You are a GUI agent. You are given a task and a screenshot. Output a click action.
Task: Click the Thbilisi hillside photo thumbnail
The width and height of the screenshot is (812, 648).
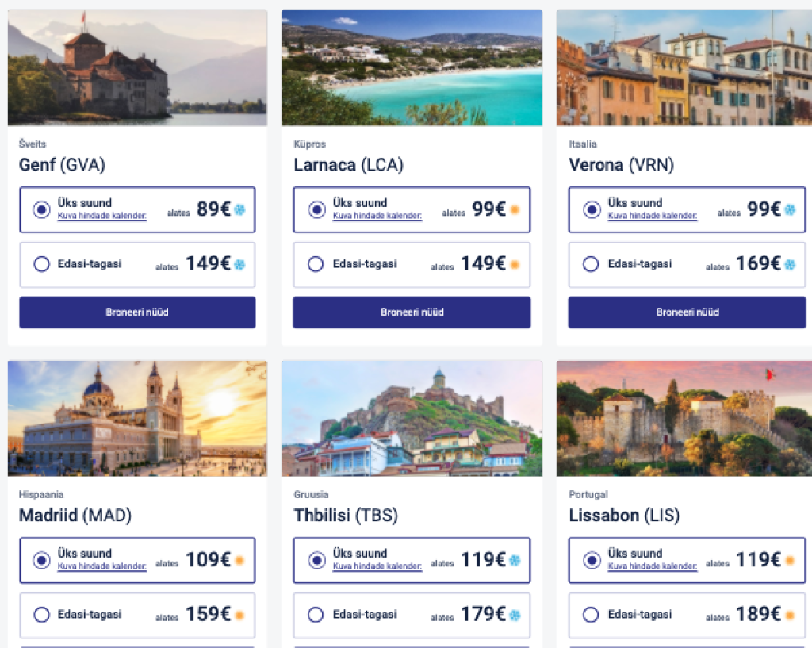(412, 419)
